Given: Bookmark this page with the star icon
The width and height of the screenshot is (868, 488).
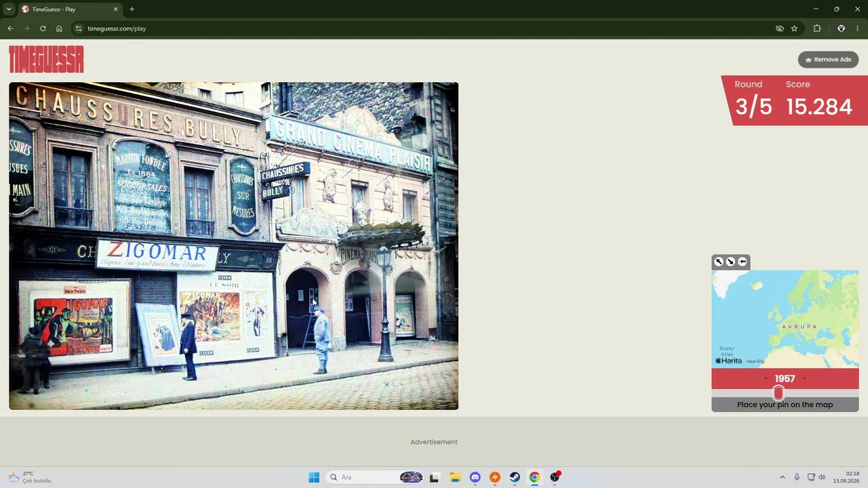Looking at the screenshot, I should [x=794, y=28].
